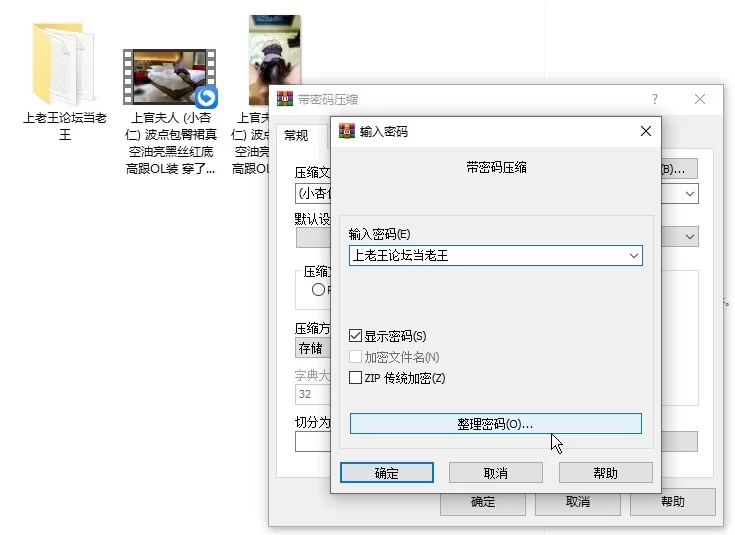The image size is (735, 535).
Task: Select the radio button under 压缩 group
Action: pos(318,290)
